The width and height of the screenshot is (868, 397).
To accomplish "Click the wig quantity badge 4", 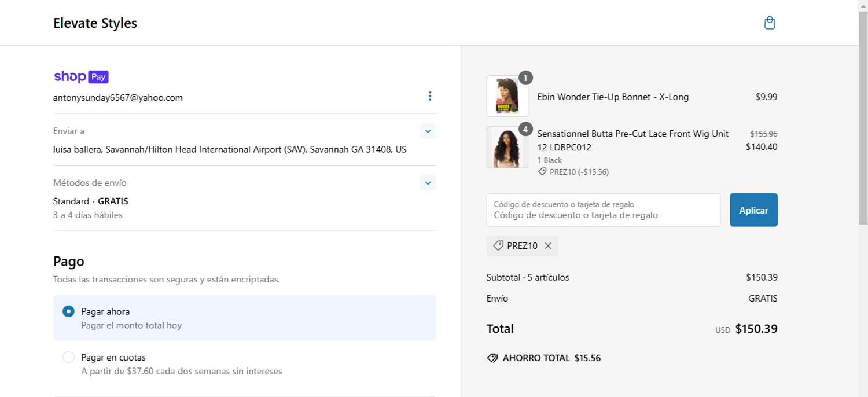I will [525, 129].
